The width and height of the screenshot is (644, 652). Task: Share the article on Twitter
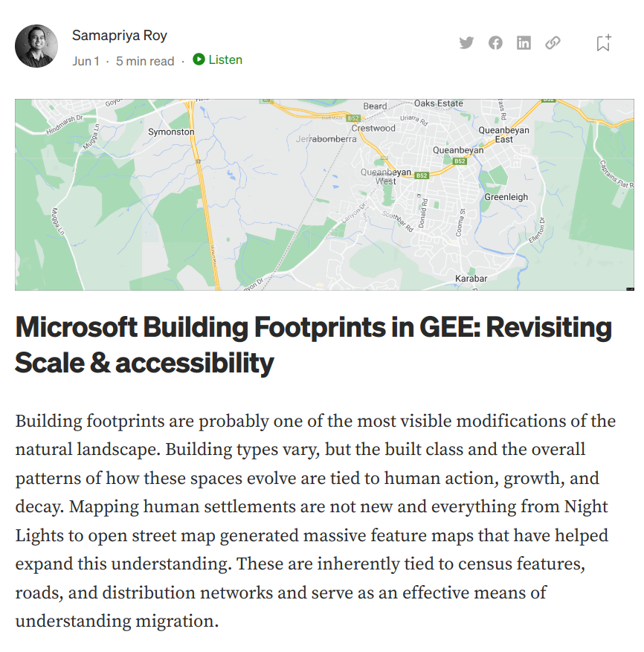pyautogui.click(x=466, y=43)
